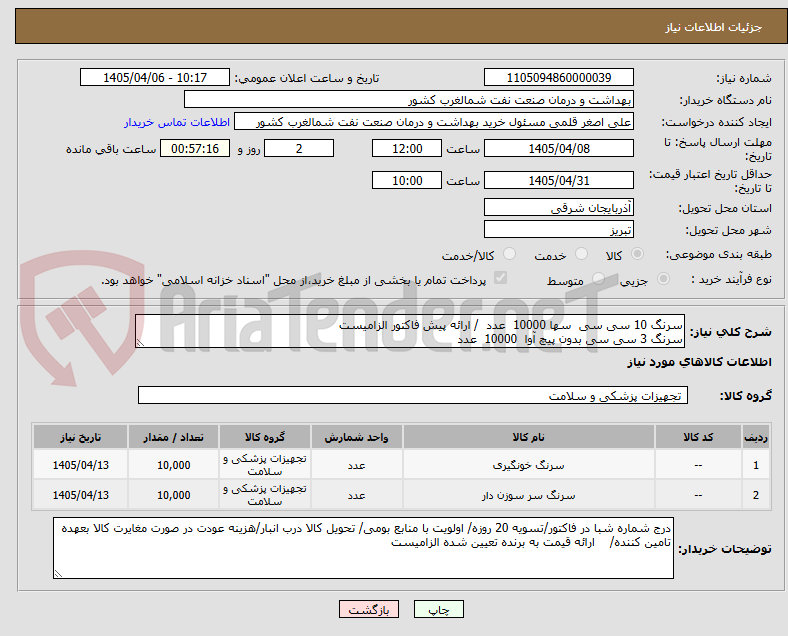Click the delivery city field تبریز
Image resolution: width=788 pixels, height=636 pixels.
(x=559, y=230)
